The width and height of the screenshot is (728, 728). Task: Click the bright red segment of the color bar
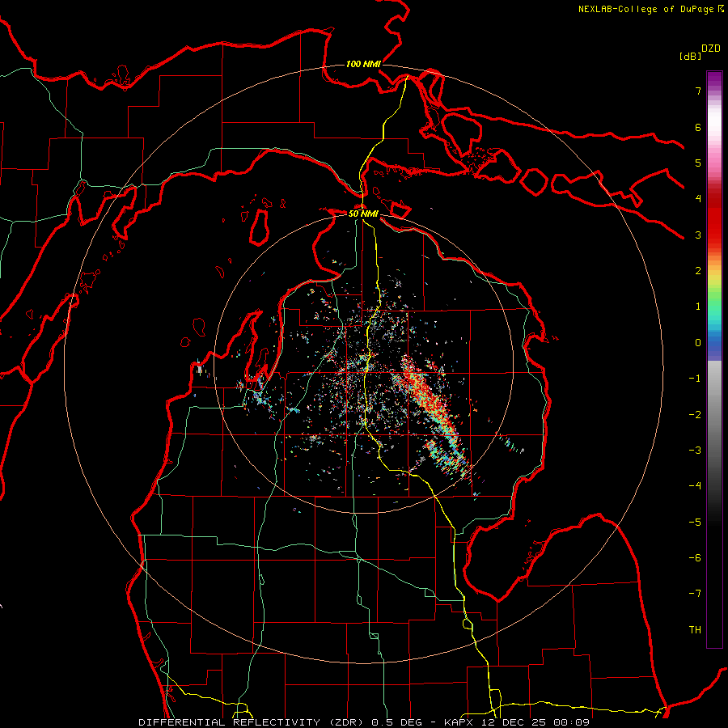[714, 223]
